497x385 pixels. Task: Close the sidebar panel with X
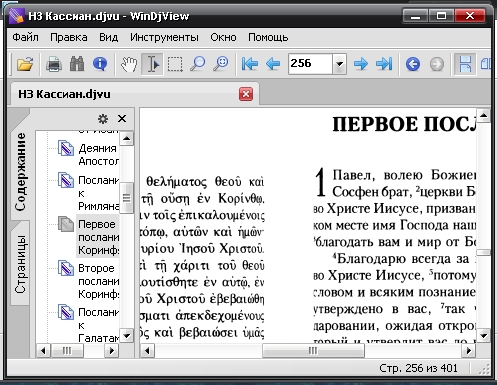(122, 119)
